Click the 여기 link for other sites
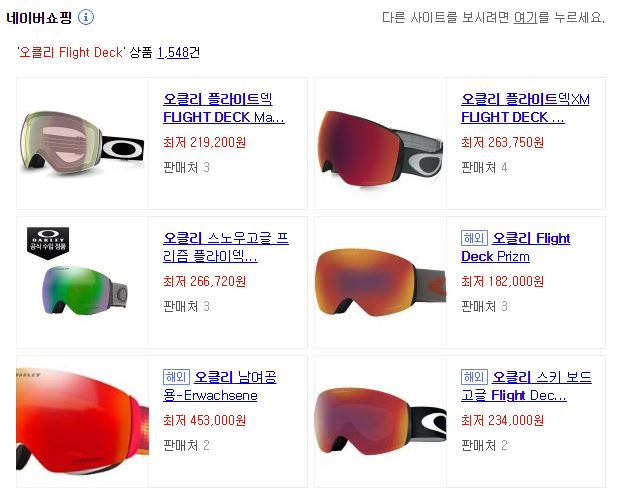This screenshot has width=619, height=498. click(525, 17)
